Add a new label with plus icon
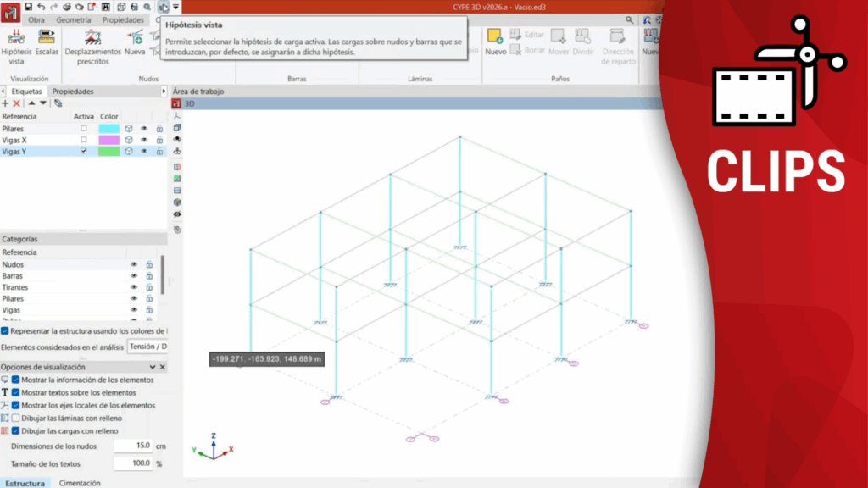Viewport: 868px width, 488px height. pyautogui.click(x=5, y=103)
